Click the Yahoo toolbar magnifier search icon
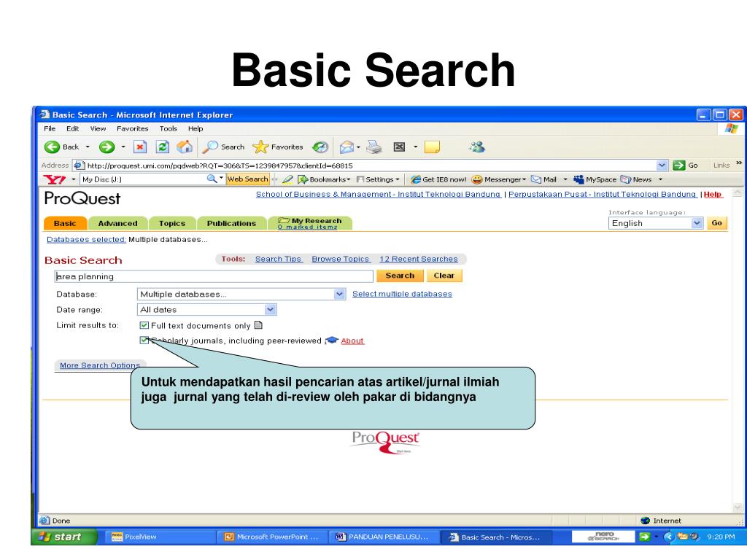This screenshot has height=560, width=747. tap(212, 179)
